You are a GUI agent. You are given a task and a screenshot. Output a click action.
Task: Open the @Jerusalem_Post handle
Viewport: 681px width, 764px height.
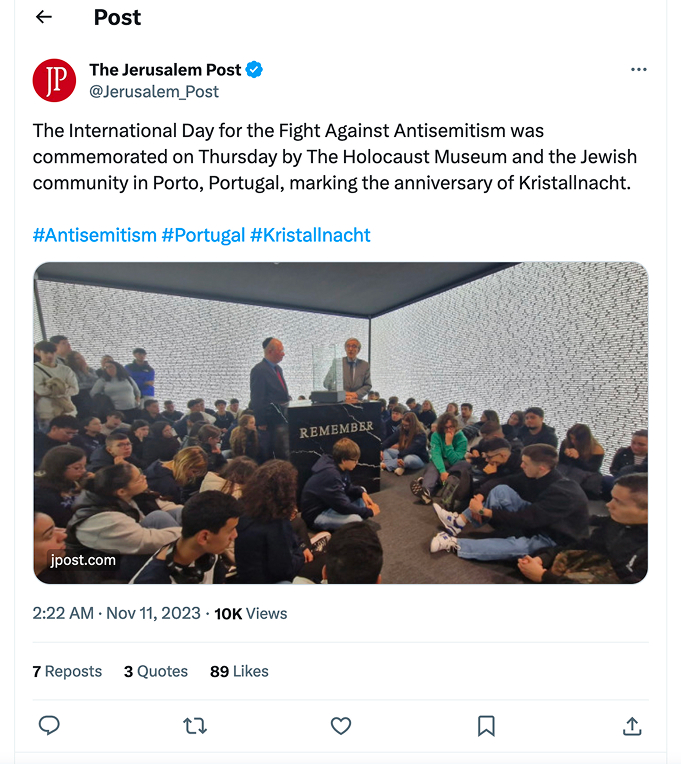click(x=154, y=91)
